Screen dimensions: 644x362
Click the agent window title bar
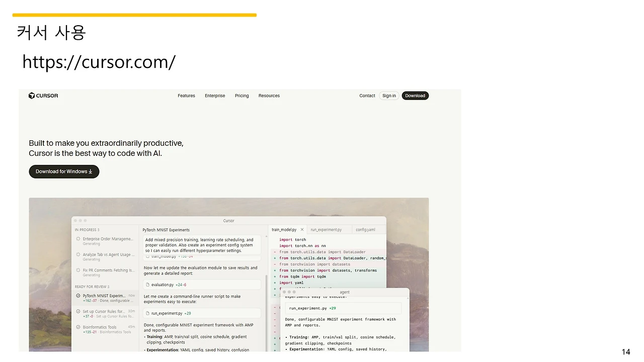[x=345, y=292]
